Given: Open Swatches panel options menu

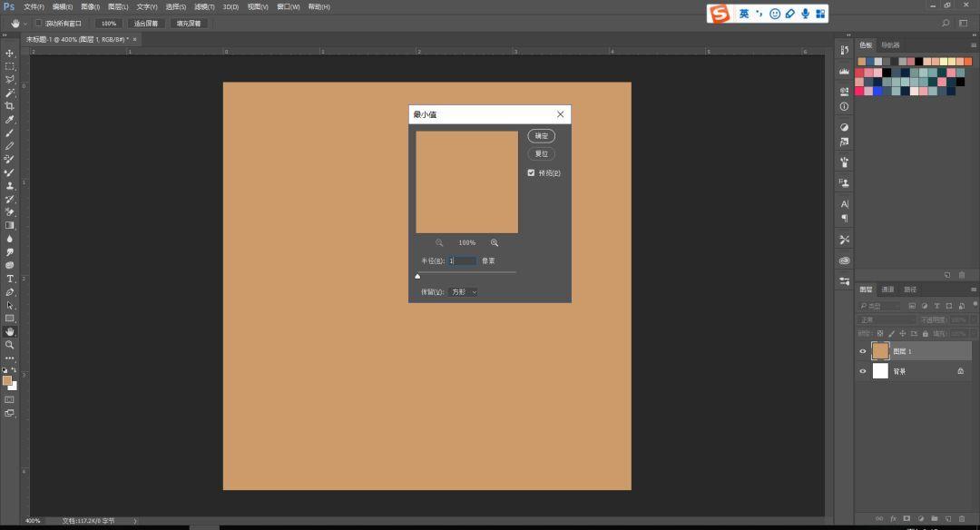Looking at the screenshot, I should (x=973, y=45).
